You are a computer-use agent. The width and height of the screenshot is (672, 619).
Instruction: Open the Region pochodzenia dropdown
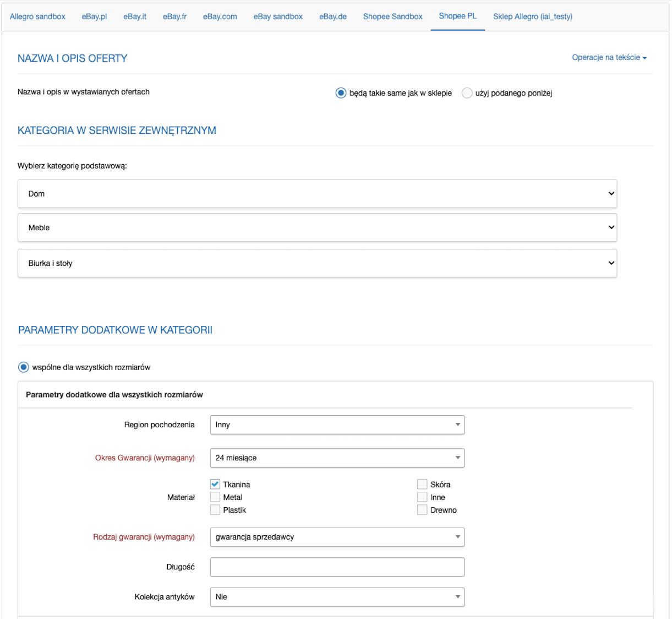point(337,425)
